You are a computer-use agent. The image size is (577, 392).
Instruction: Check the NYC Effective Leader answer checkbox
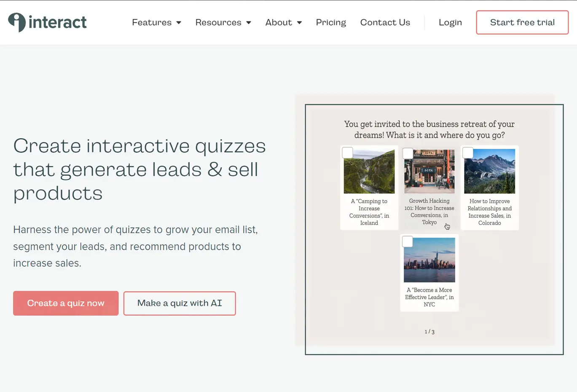point(407,241)
